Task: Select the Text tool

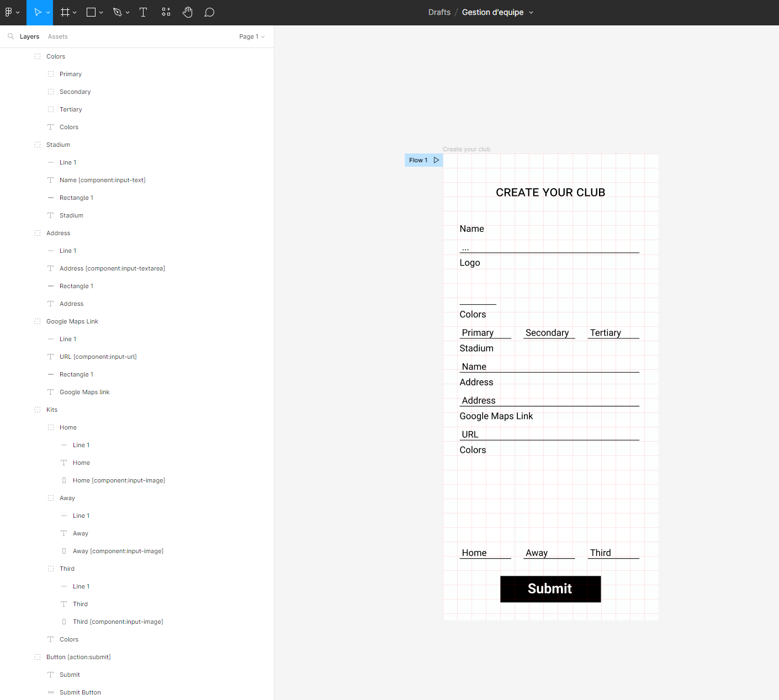Action: point(143,12)
